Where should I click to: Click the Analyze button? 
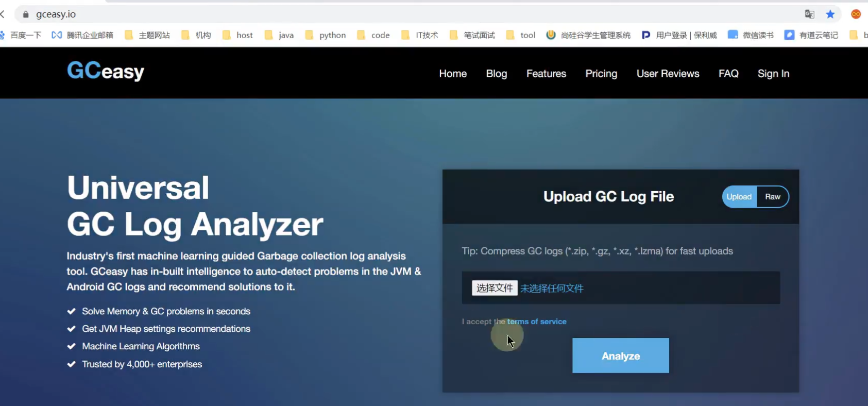pyautogui.click(x=621, y=356)
